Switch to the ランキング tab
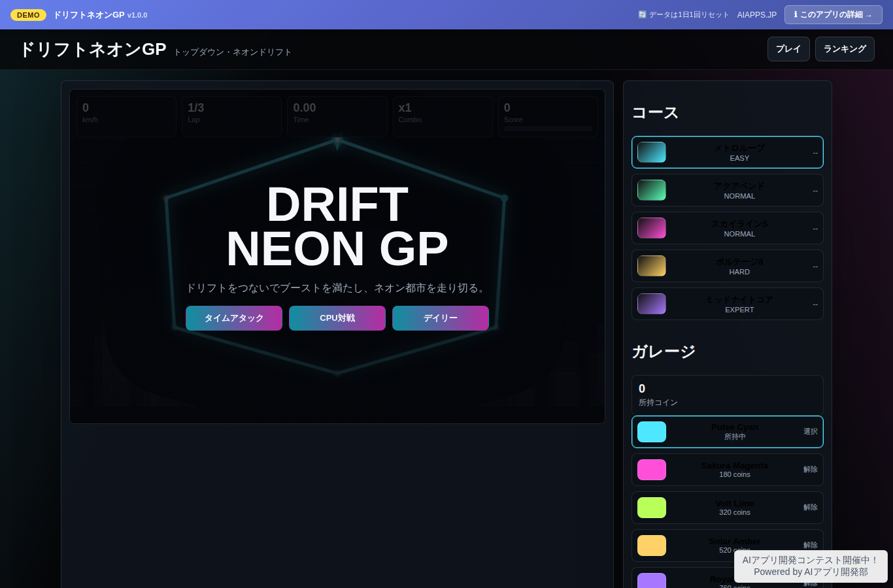This screenshot has width=893, height=588. point(845,49)
